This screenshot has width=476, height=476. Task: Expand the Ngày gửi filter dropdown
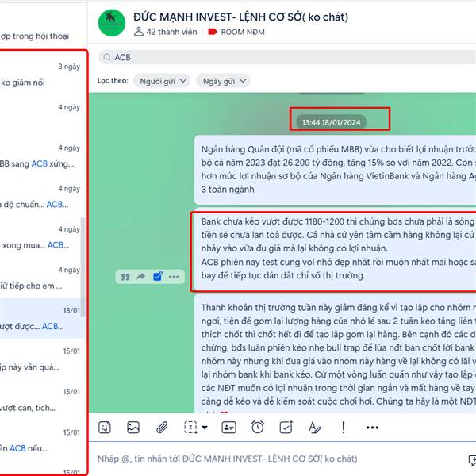[223, 81]
